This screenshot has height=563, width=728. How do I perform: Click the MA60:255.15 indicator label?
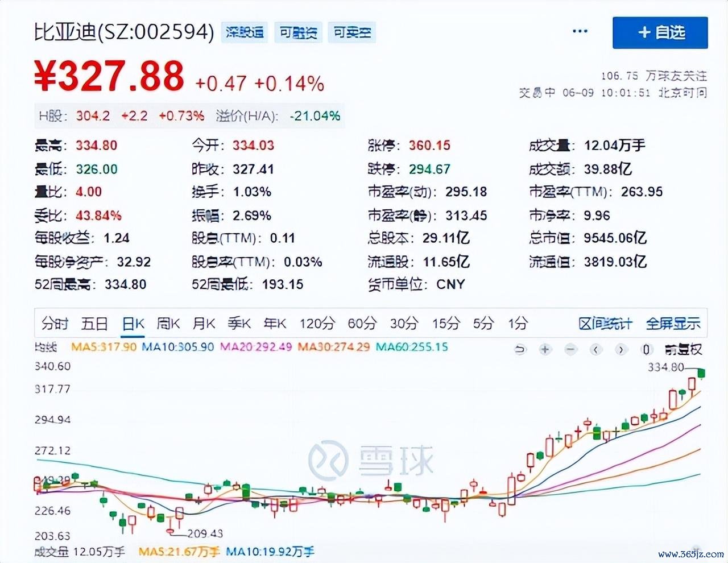(x=412, y=346)
